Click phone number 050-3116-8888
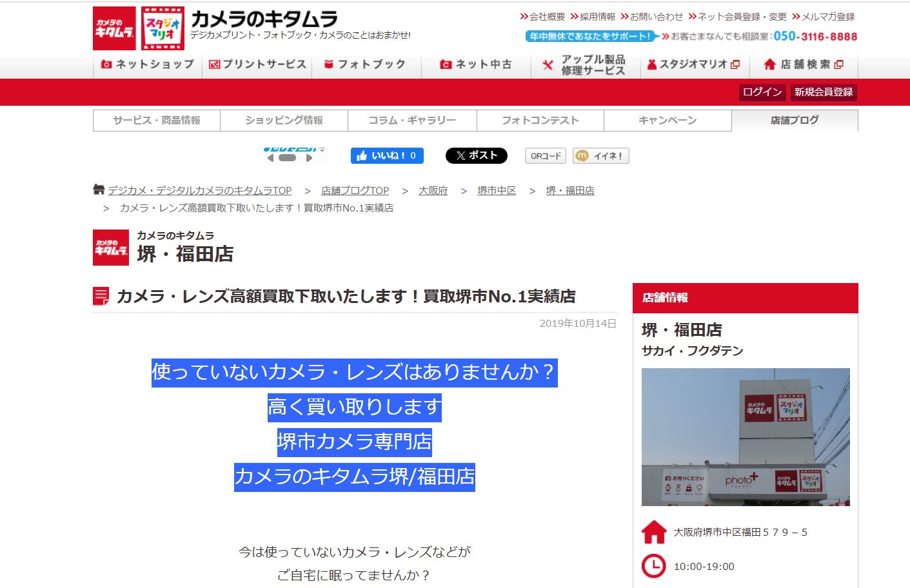 (815, 37)
